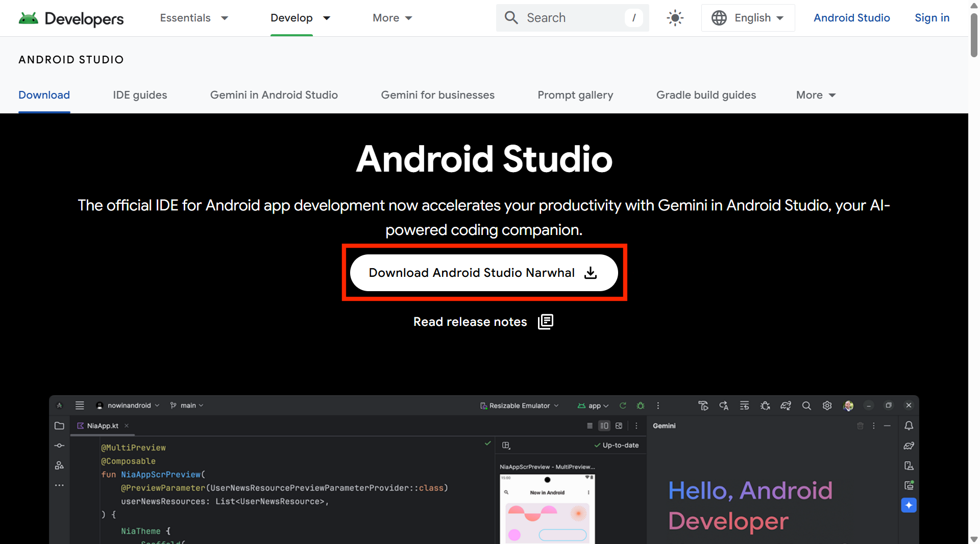The width and height of the screenshot is (980, 544).
Task: Open the Gradle build guides tab
Action: pos(706,95)
